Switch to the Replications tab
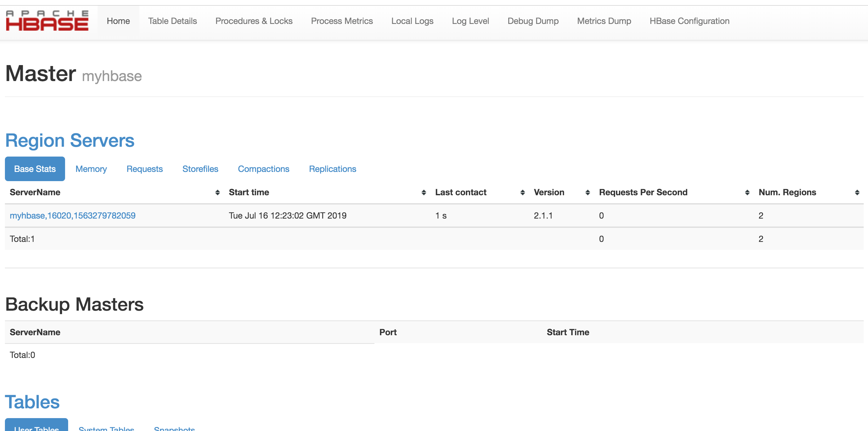The width and height of the screenshot is (868, 431). 333,169
